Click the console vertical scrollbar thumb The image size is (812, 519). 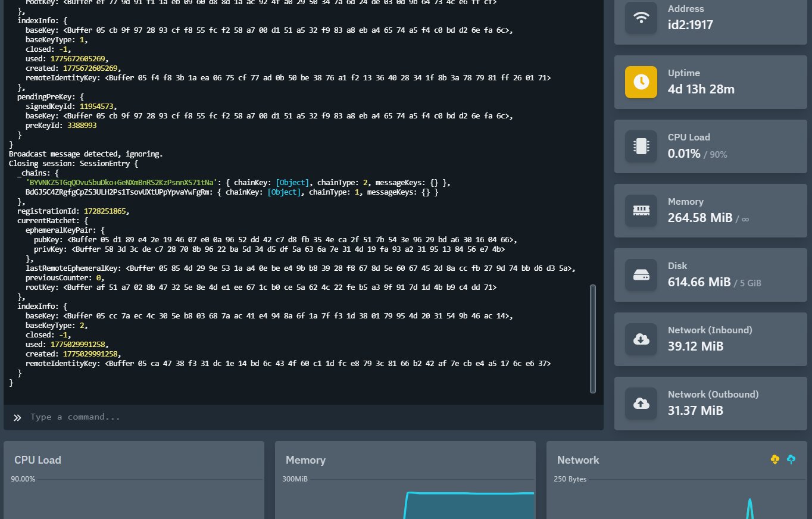pos(592,338)
